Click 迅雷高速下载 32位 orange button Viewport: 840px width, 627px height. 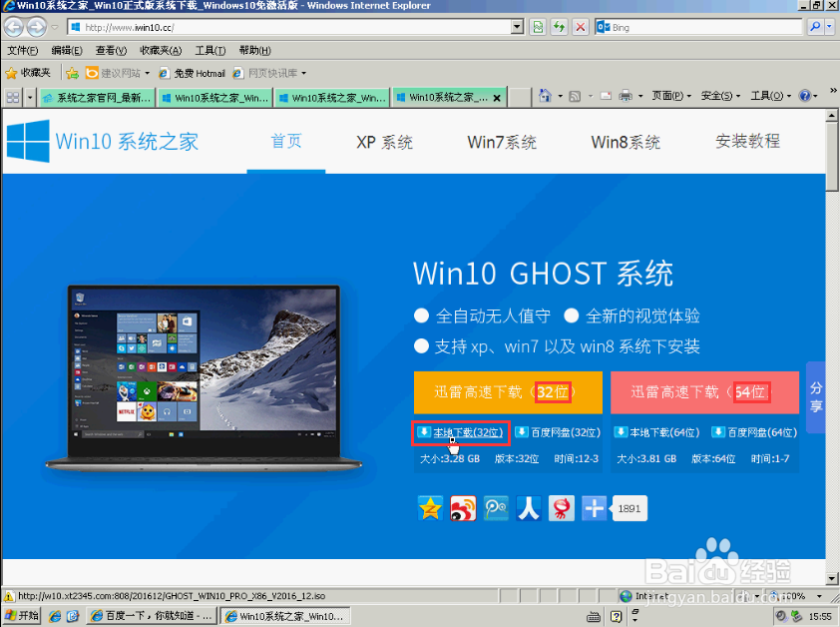(508, 392)
